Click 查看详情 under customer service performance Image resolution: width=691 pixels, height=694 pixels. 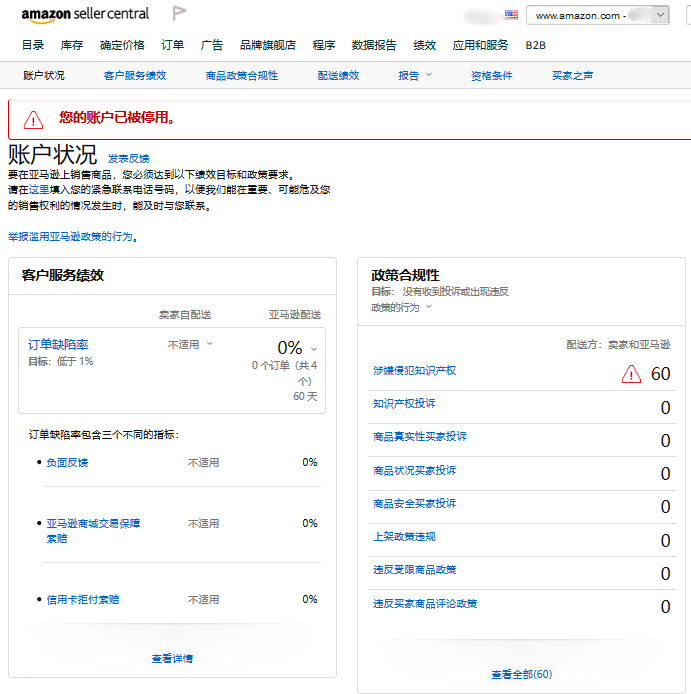click(172, 658)
